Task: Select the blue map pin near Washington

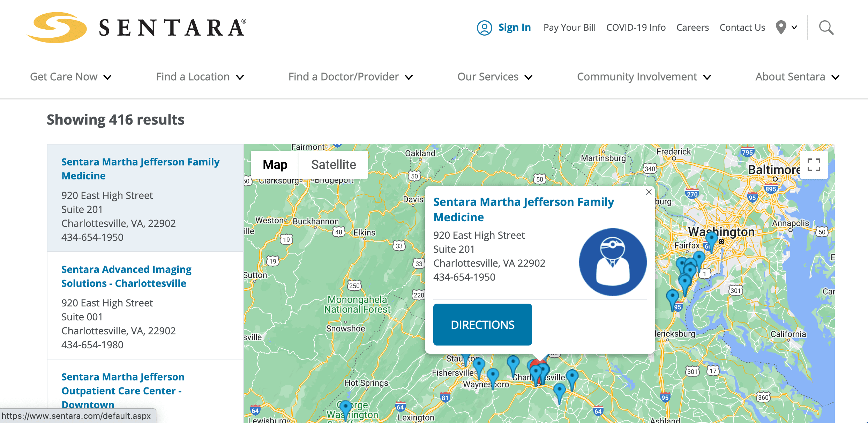Action: (x=711, y=239)
